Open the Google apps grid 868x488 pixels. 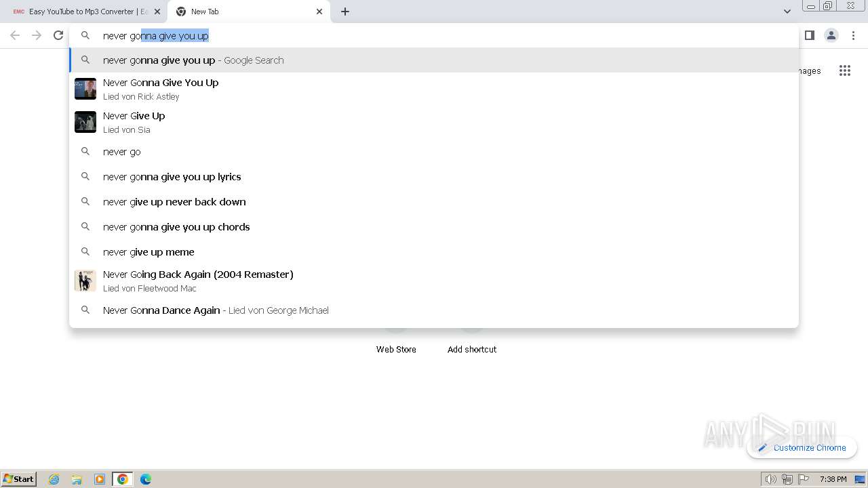(845, 70)
